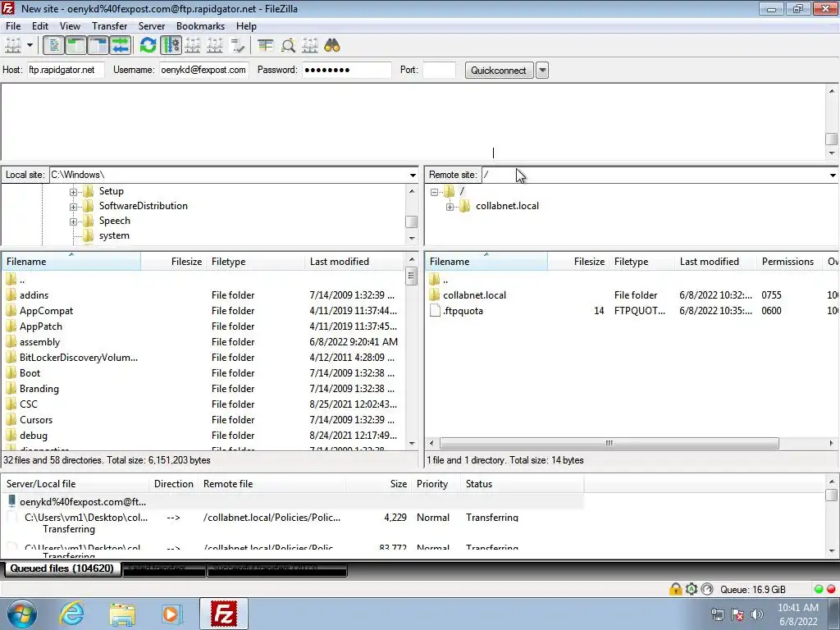Select the assembly folder row
Viewport: 840px width, 630px height.
pos(202,342)
